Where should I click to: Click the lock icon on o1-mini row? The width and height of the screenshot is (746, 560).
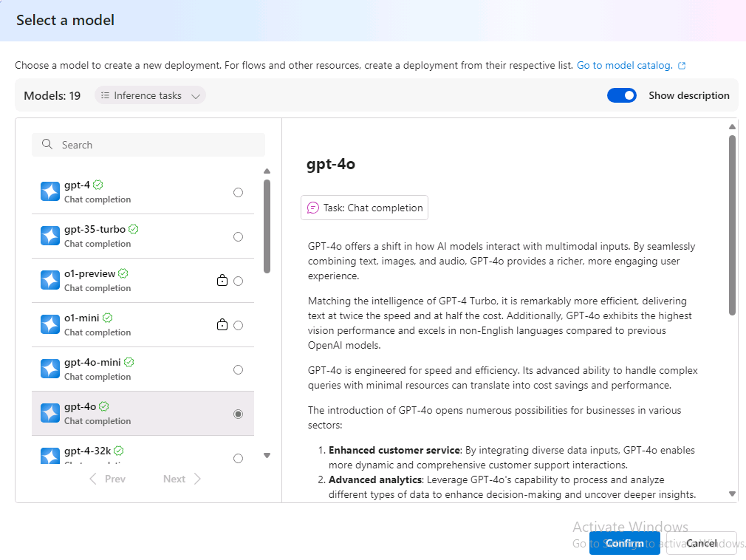click(x=222, y=324)
